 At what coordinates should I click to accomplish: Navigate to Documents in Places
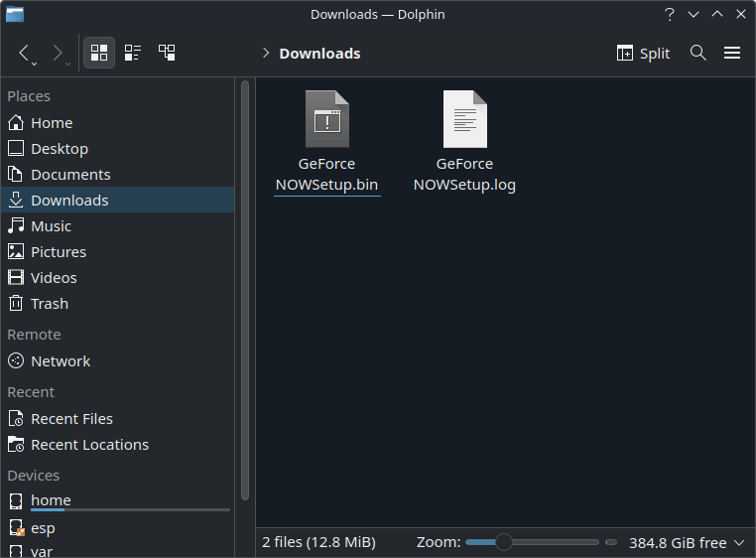click(x=69, y=175)
